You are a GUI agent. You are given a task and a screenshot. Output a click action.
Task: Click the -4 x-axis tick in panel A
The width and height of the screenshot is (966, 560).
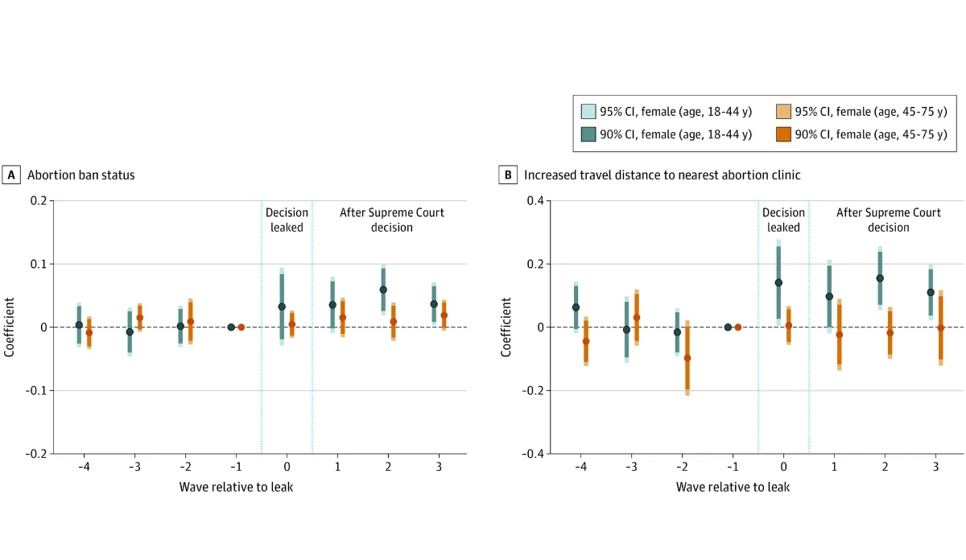click(x=83, y=467)
